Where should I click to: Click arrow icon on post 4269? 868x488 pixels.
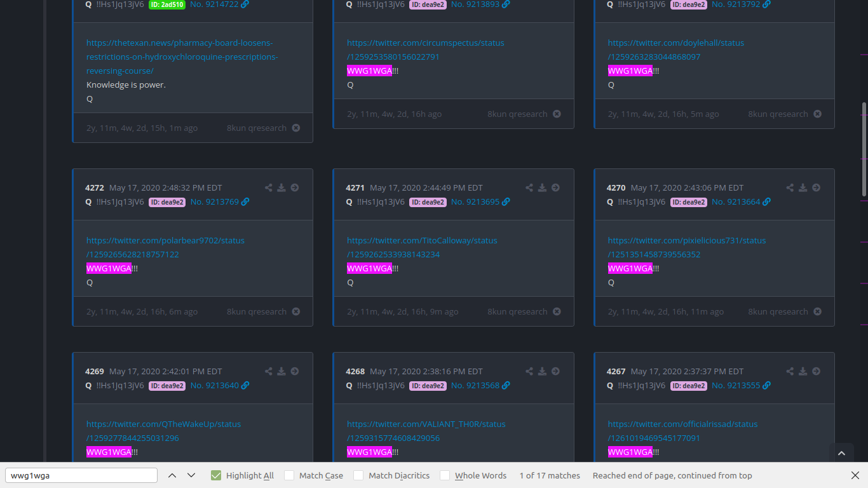(295, 371)
